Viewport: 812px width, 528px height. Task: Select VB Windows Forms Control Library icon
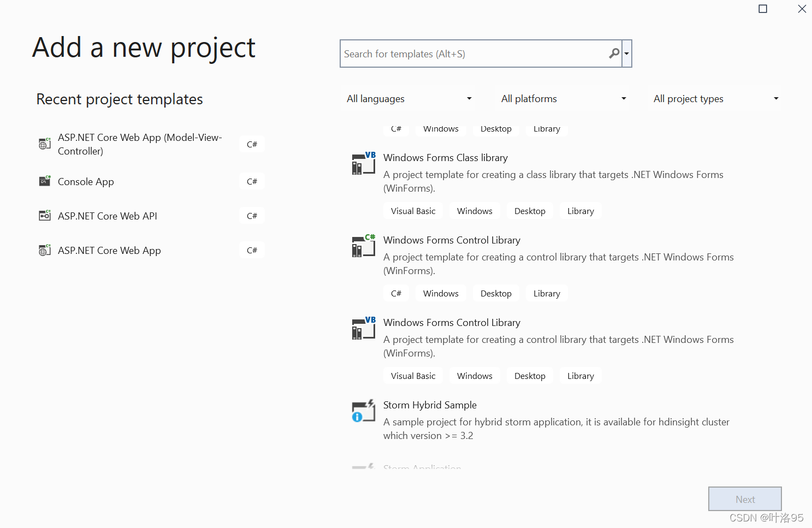click(x=364, y=328)
